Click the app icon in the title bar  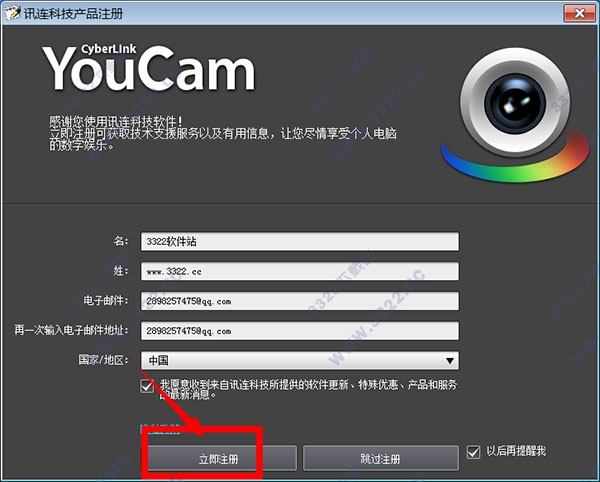coord(11,13)
